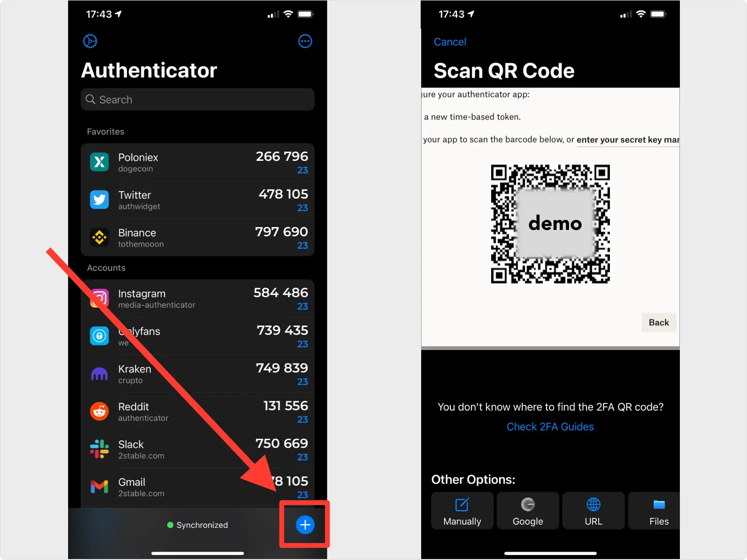Click the Other Options heading
The width and height of the screenshot is (747, 560).
pos(473,480)
